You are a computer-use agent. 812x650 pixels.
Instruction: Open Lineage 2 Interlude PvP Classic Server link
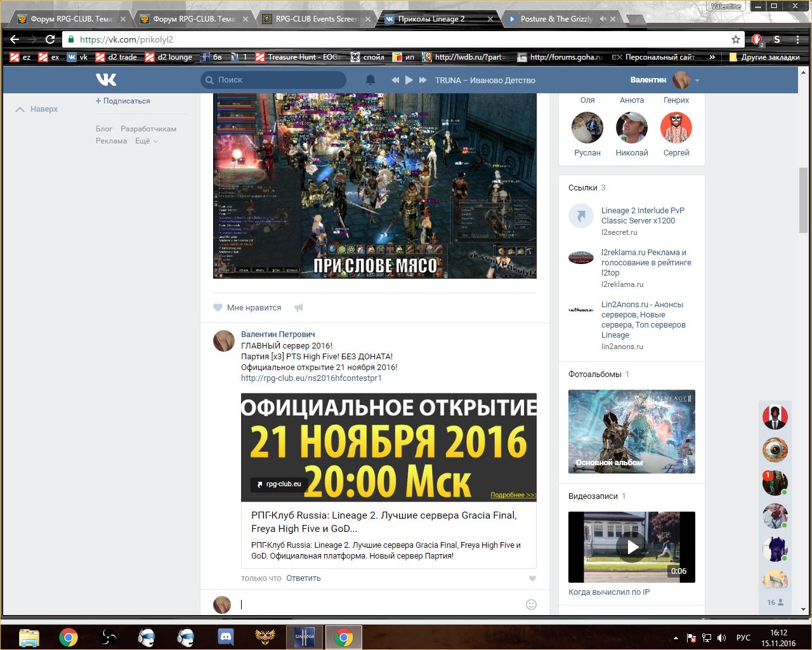tap(643, 216)
